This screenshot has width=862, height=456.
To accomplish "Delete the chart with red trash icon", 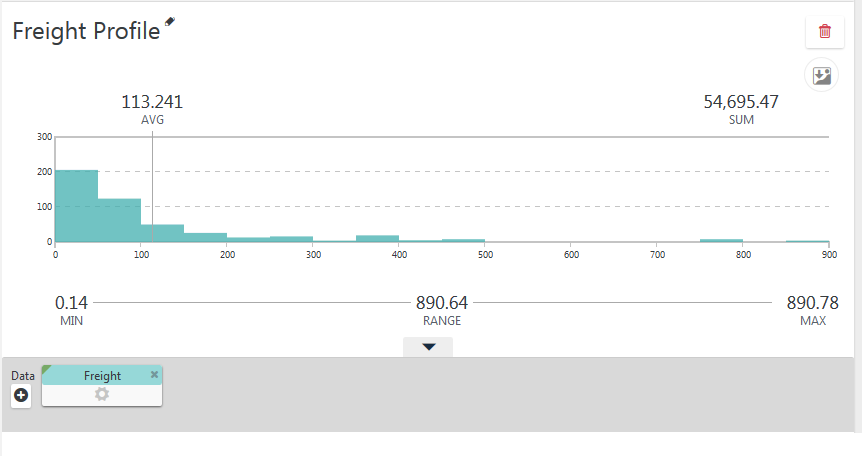I will click(x=825, y=31).
